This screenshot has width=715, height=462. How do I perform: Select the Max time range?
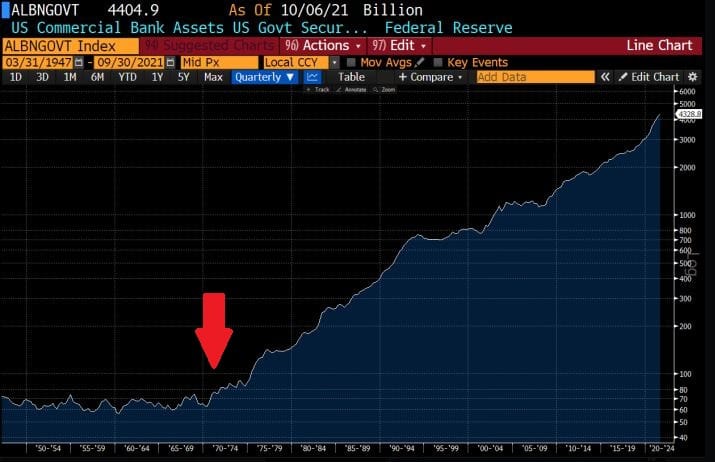213,77
